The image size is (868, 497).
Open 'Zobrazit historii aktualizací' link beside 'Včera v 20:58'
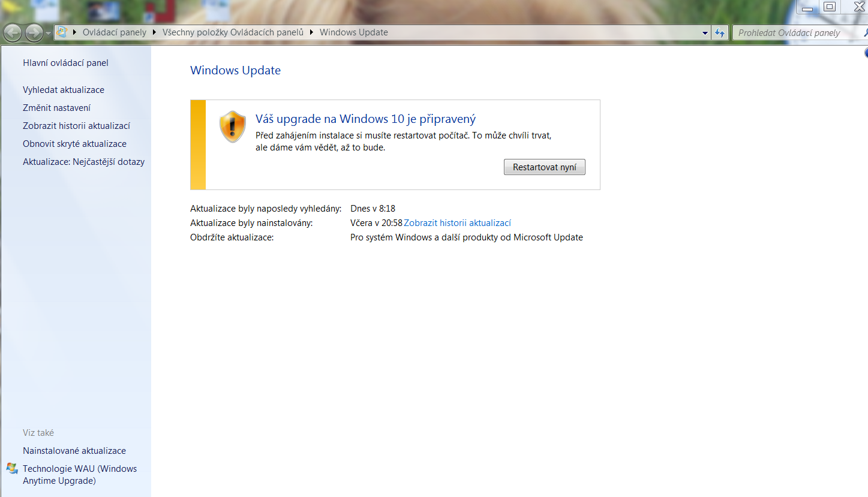(458, 223)
